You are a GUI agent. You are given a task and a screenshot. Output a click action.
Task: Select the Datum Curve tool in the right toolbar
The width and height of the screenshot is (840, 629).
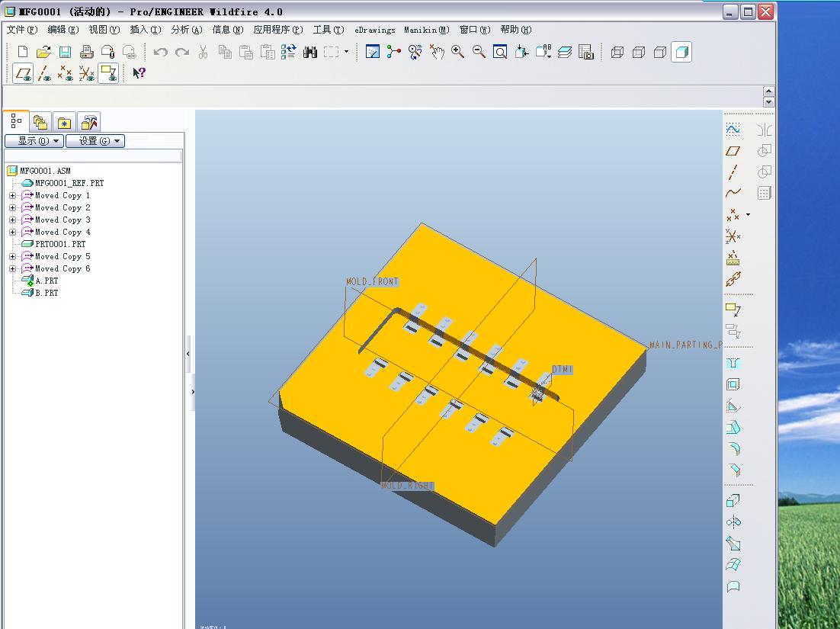pos(733,193)
